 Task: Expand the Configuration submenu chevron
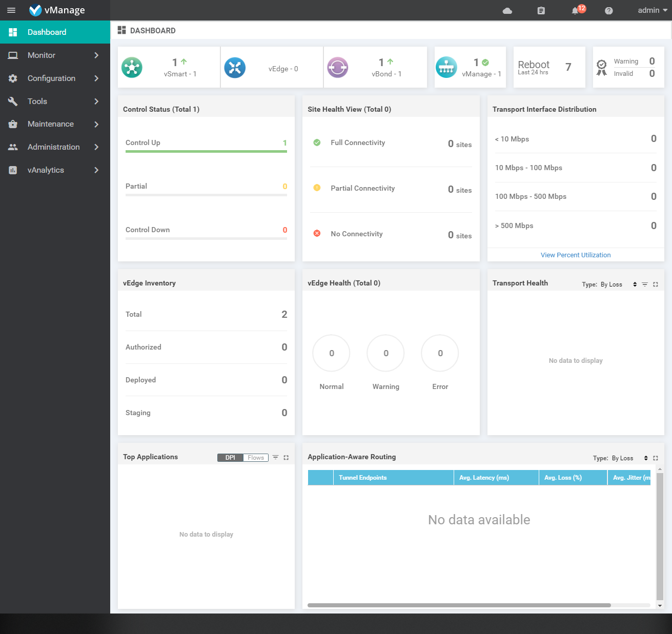(x=96, y=78)
